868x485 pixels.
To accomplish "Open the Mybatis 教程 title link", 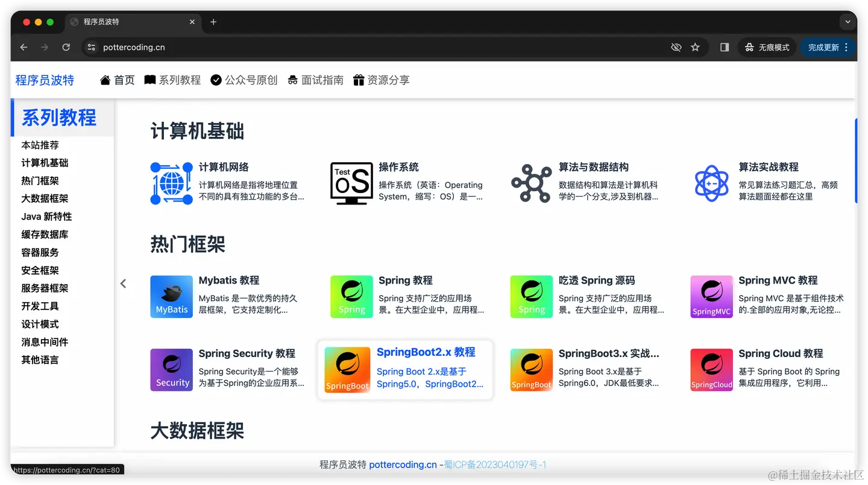I will (229, 280).
